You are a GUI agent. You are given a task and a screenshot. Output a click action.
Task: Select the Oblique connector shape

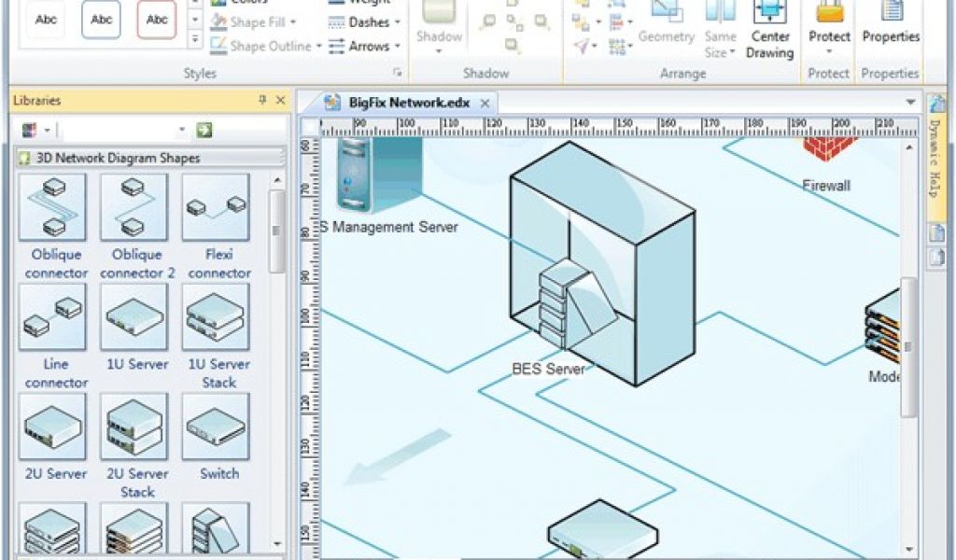click(x=52, y=207)
